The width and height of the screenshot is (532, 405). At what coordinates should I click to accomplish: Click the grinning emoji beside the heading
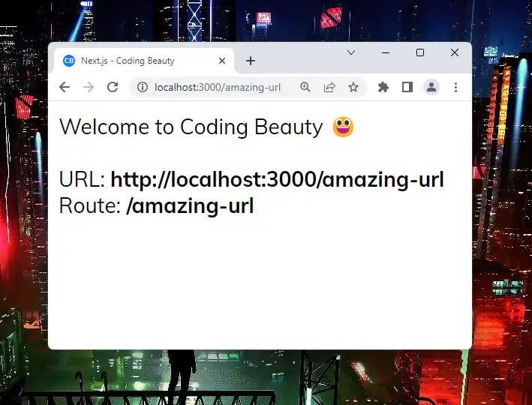(343, 127)
